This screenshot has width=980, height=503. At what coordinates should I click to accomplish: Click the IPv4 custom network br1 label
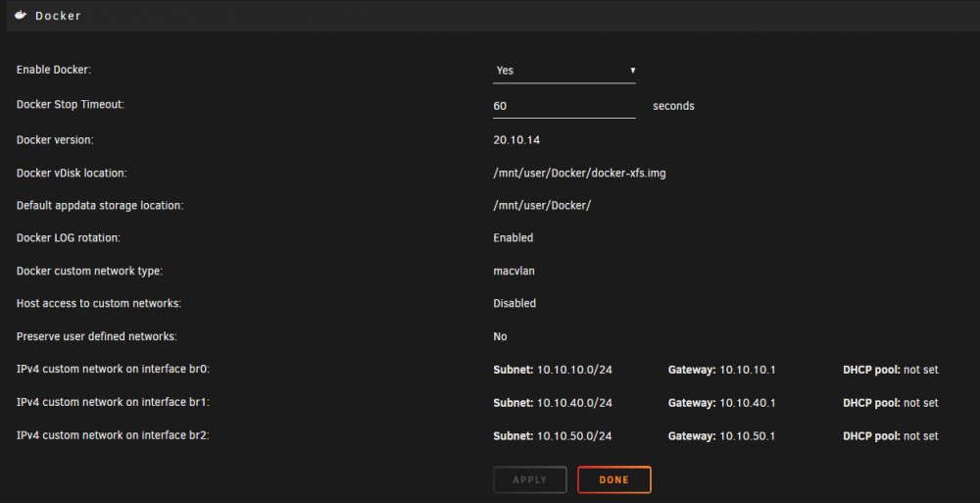tap(113, 402)
